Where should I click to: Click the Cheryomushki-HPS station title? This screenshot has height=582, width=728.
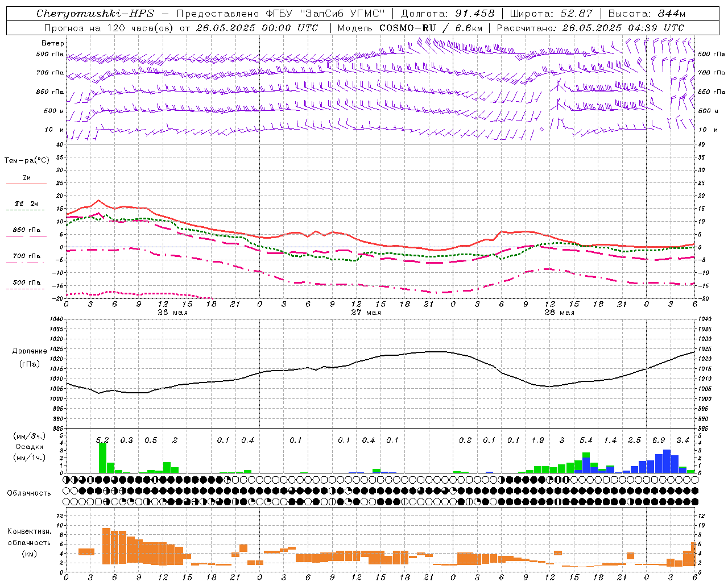pos(95,14)
